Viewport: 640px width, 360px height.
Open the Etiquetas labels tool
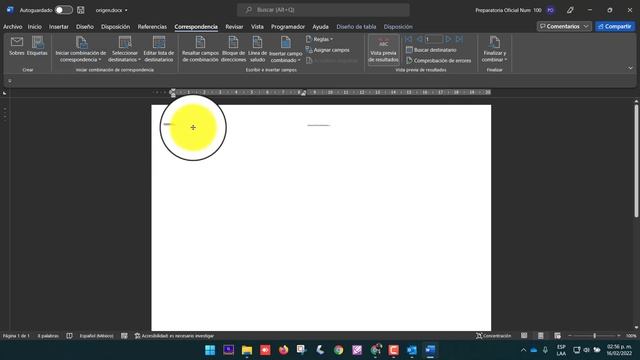coord(37,46)
